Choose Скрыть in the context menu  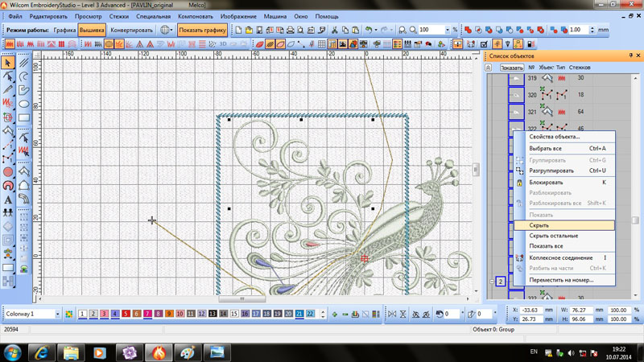click(x=539, y=225)
